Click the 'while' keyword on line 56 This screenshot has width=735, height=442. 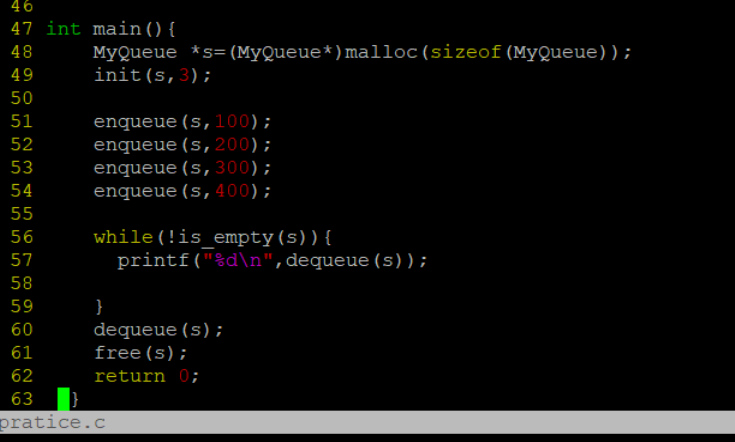point(123,237)
